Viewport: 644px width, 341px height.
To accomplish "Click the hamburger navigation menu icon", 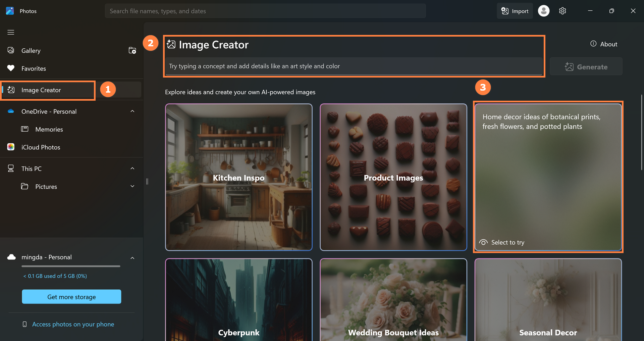I will click(11, 32).
